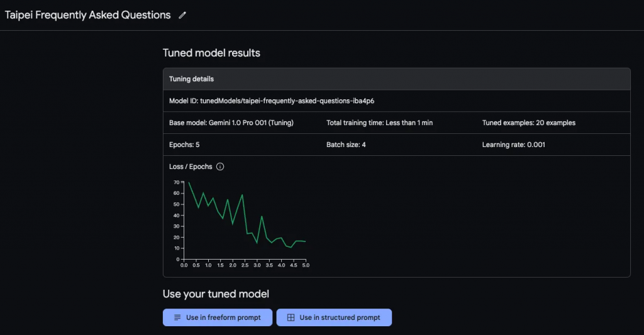Click the pencil edit title icon

[183, 15]
